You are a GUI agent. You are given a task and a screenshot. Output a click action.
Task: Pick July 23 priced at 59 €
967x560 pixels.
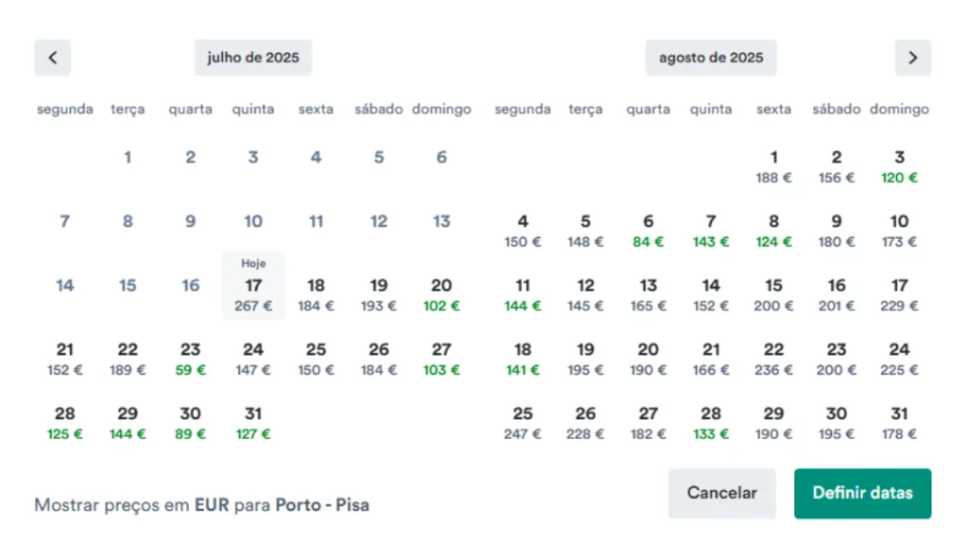point(191,358)
